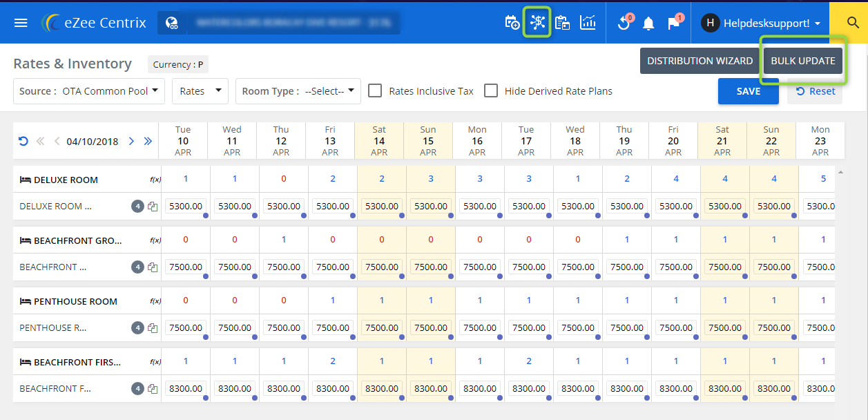Viewport: 868px width, 420px height.
Task: Click the copy icon in BEACHFRONT 7500 rate row
Action: [x=153, y=267]
